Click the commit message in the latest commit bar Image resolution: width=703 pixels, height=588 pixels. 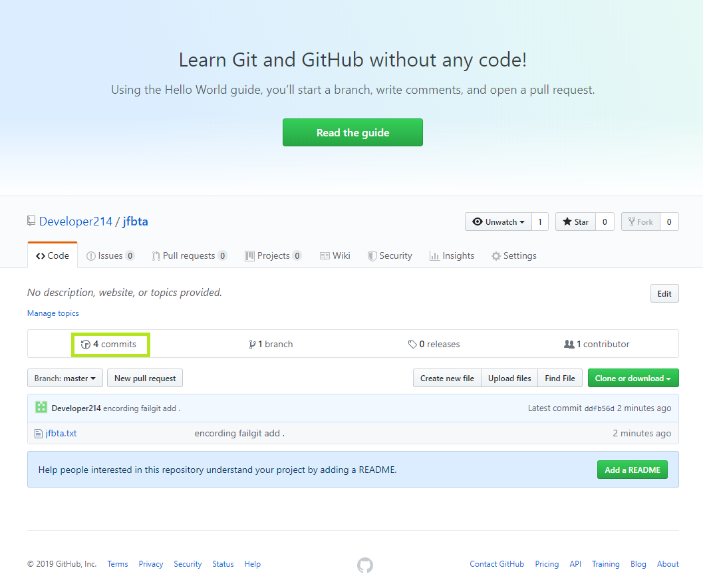coord(142,408)
